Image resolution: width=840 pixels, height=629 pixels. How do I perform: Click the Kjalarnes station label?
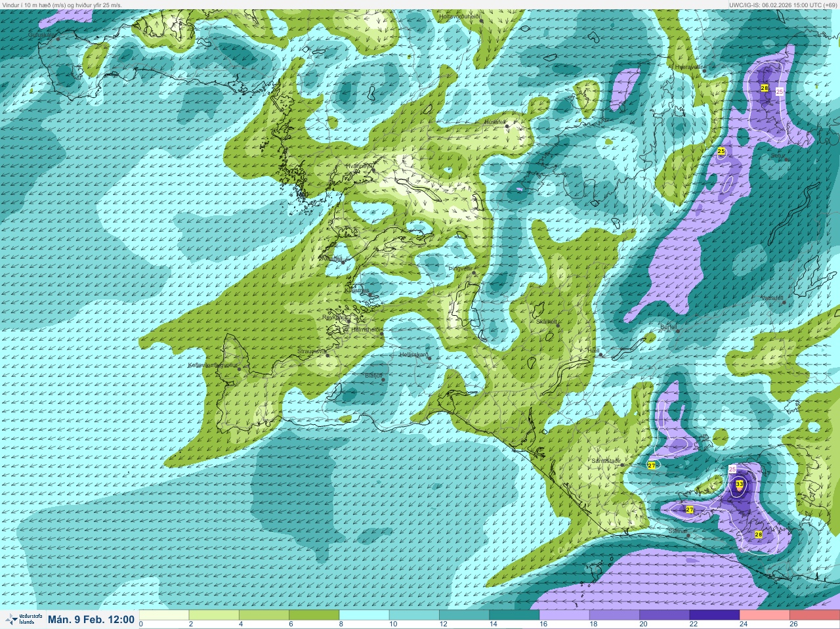click(x=356, y=291)
